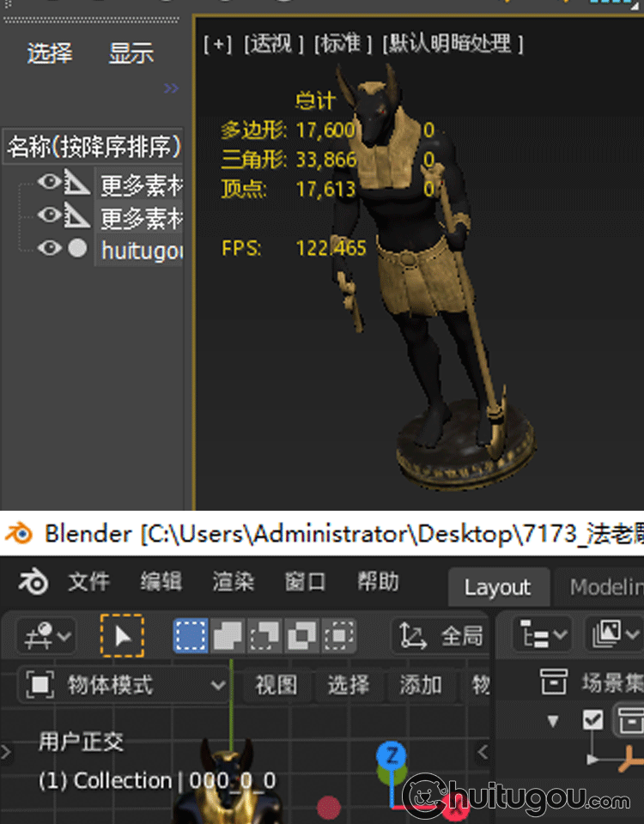644x824 pixels.
Task: Select the tweak select tool arrow icon
Action: pyautogui.click(x=122, y=636)
